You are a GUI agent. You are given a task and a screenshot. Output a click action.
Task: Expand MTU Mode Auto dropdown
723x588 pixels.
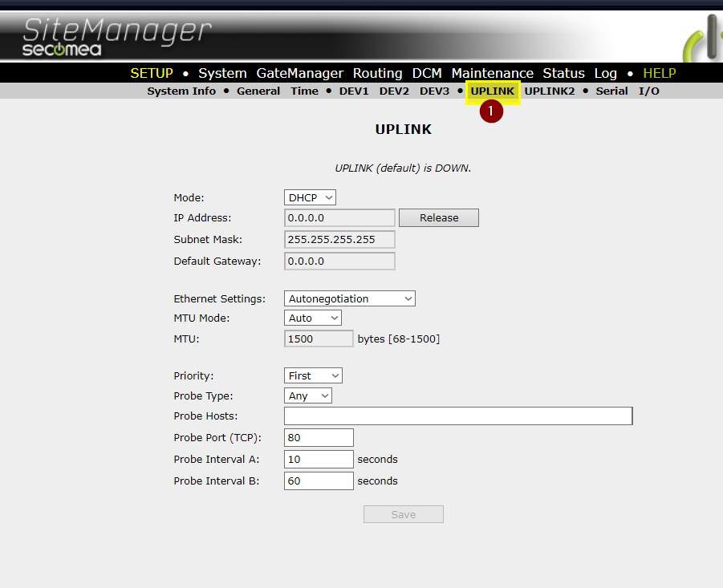click(x=313, y=318)
